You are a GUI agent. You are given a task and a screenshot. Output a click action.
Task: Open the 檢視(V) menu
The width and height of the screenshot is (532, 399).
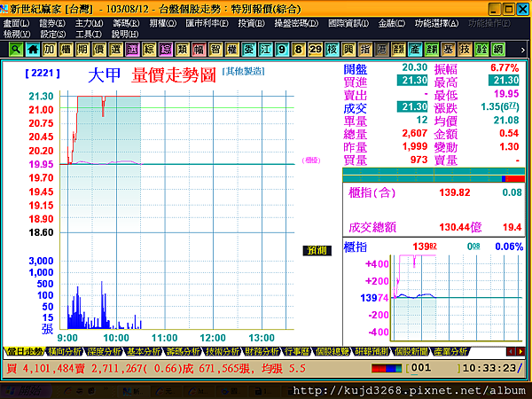pos(17,35)
